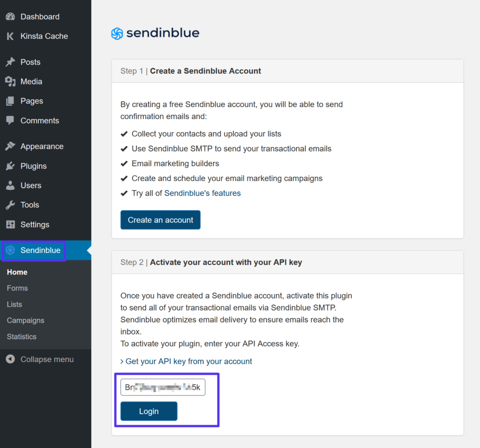The height and width of the screenshot is (448, 480).
Task: Select the Sendinblue spiral icon in sidebar
Action: click(10, 250)
